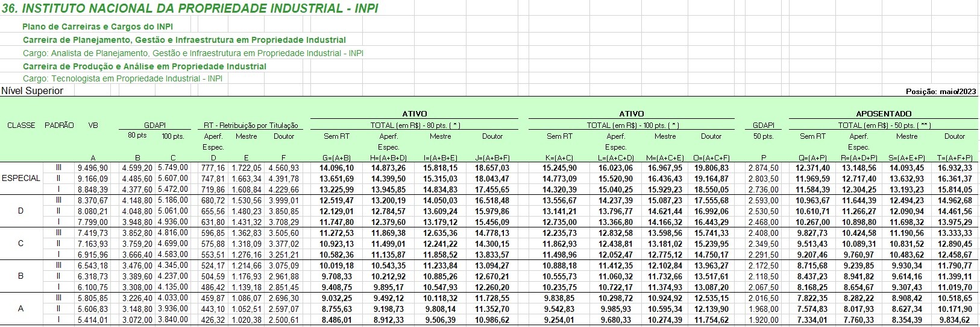This screenshot has width=980, height=327.
Task: Click the VB cell '9.496,90'
Action: tap(93, 168)
